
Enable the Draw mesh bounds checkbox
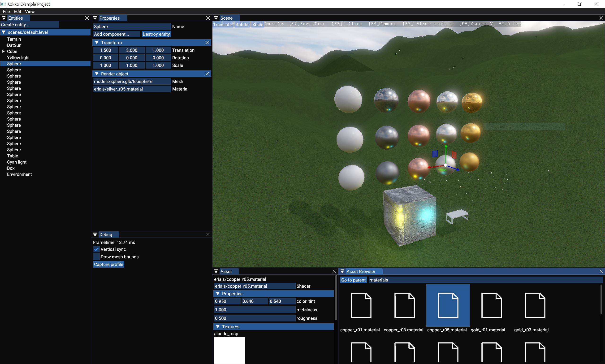click(x=96, y=257)
